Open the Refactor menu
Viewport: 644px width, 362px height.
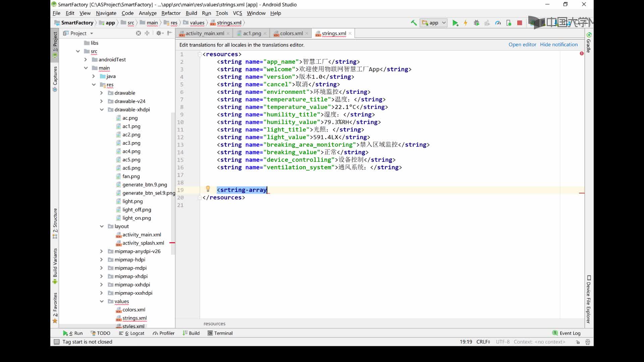point(171,13)
